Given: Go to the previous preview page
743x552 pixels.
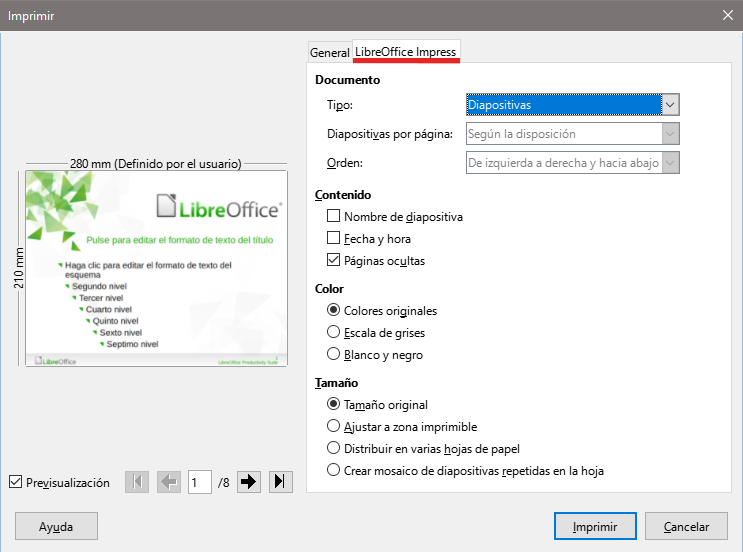Looking at the screenshot, I should [169, 482].
